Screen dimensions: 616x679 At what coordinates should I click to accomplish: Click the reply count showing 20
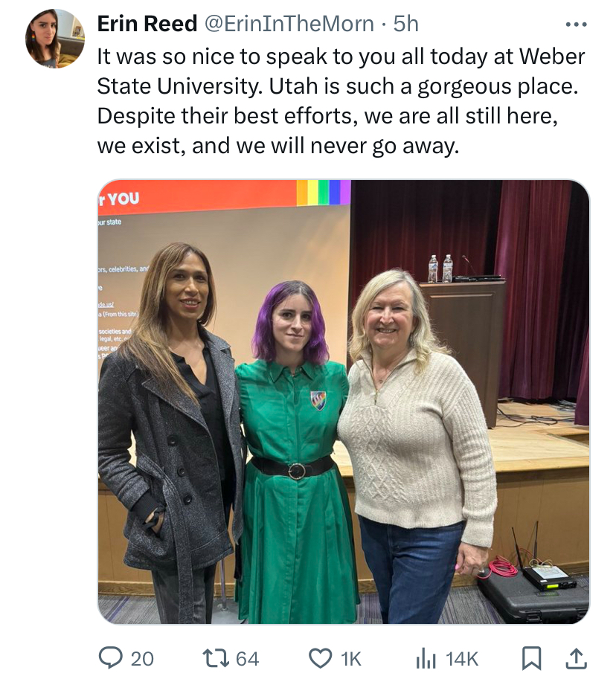click(142, 659)
